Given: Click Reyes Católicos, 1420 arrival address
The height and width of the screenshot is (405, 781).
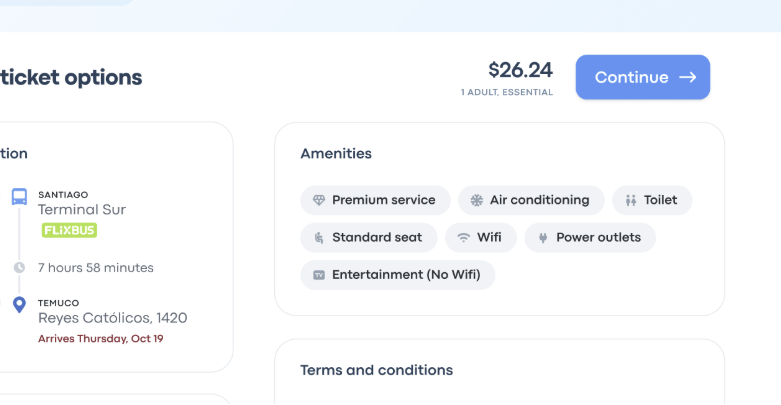Looking at the screenshot, I should [112, 318].
